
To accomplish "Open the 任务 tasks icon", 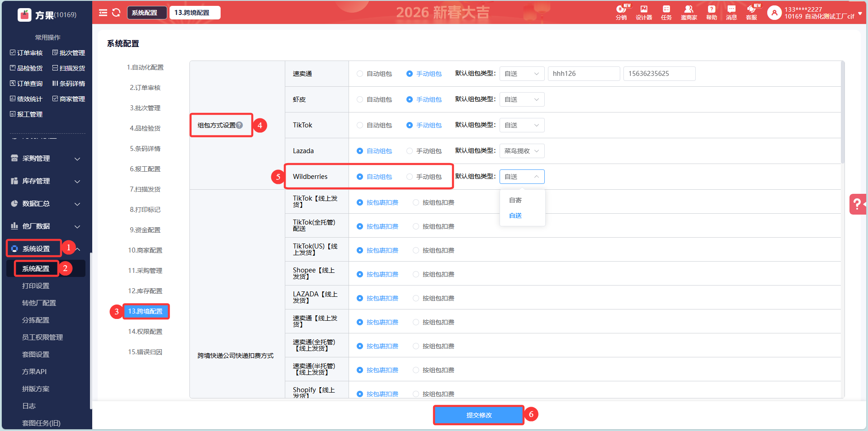I will click(x=666, y=12).
